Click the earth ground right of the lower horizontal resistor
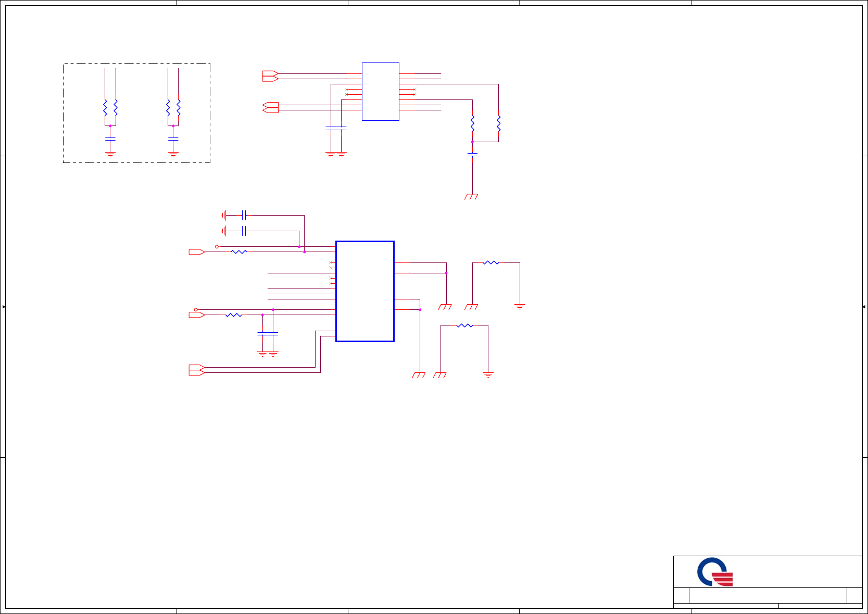This screenshot has width=868, height=614. click(x=488, y=374)
